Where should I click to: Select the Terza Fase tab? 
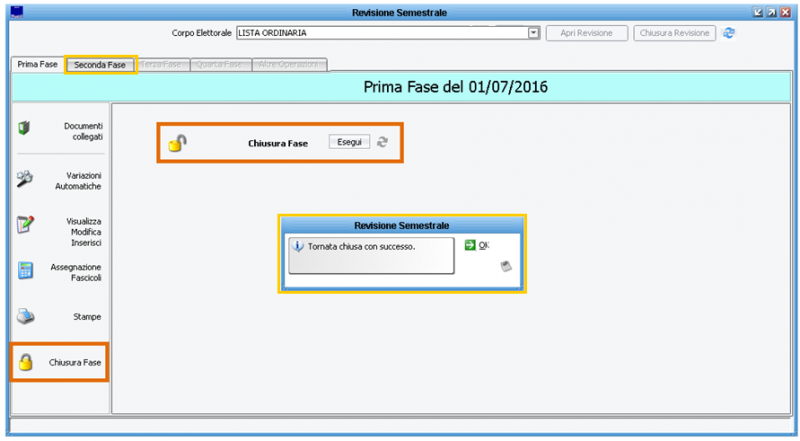161,64
